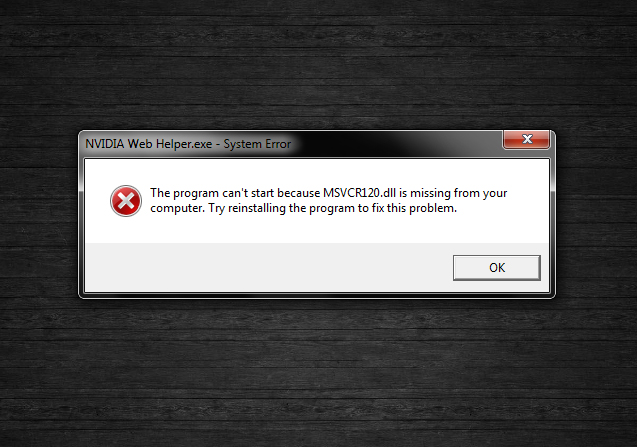
Task: Click the word 'NVIDIA' in the dialog title
Action: [x=105, y=144]
